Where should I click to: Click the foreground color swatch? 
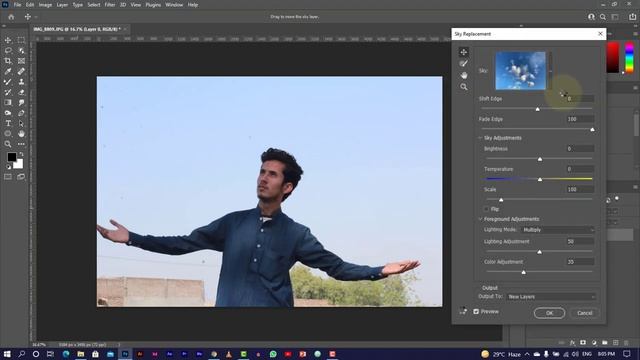tap(11, 157)
